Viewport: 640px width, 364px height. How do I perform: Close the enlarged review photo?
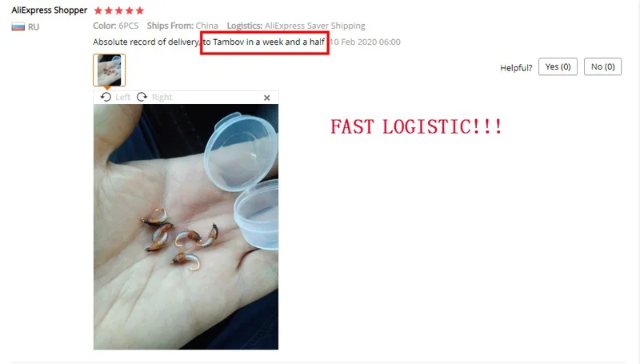pos(267,98)
